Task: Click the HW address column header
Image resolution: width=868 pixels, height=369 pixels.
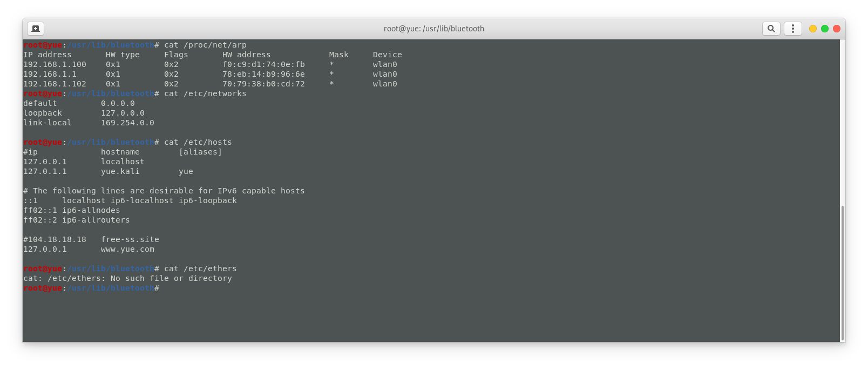Action: [247, 55]
